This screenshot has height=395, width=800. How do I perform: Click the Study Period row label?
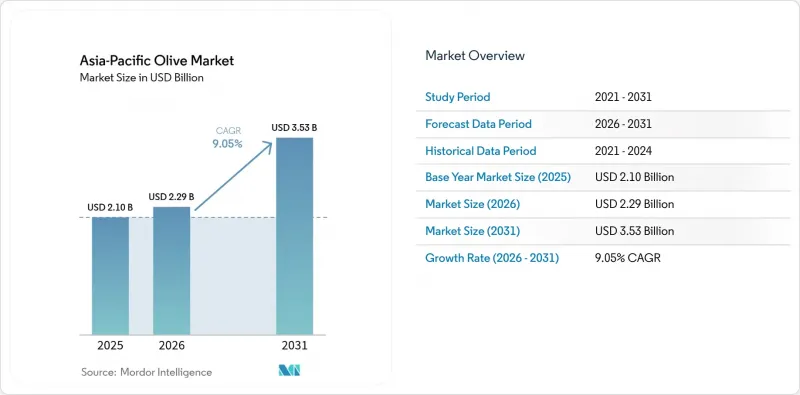point(458,97)
